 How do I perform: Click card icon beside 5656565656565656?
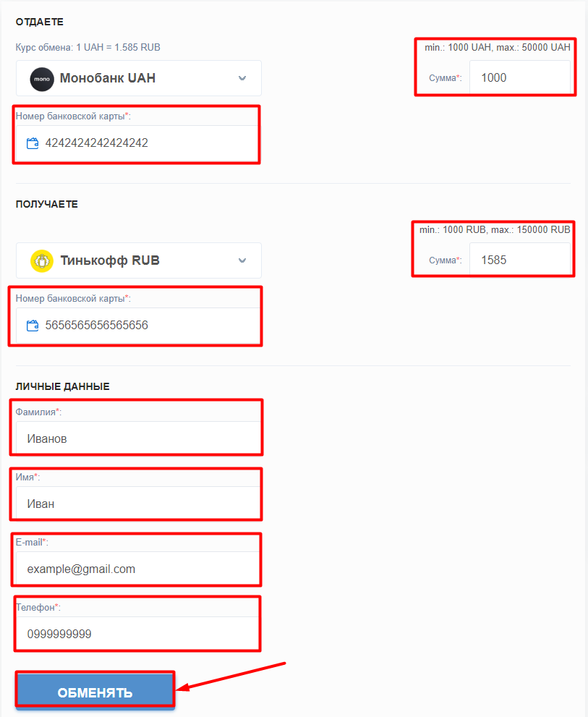tap(33, 326)
